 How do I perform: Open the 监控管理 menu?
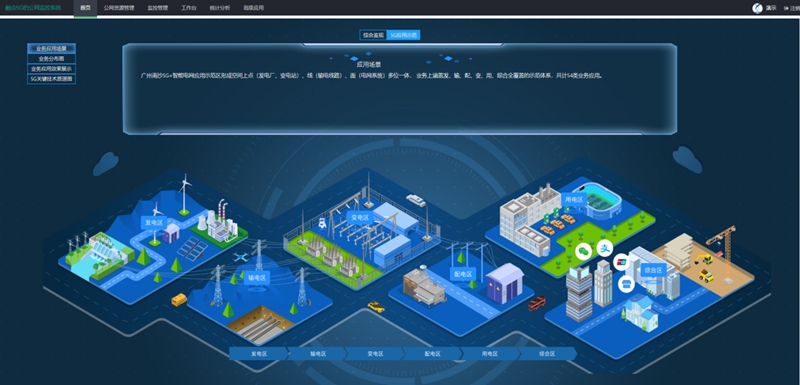[158, 8]
